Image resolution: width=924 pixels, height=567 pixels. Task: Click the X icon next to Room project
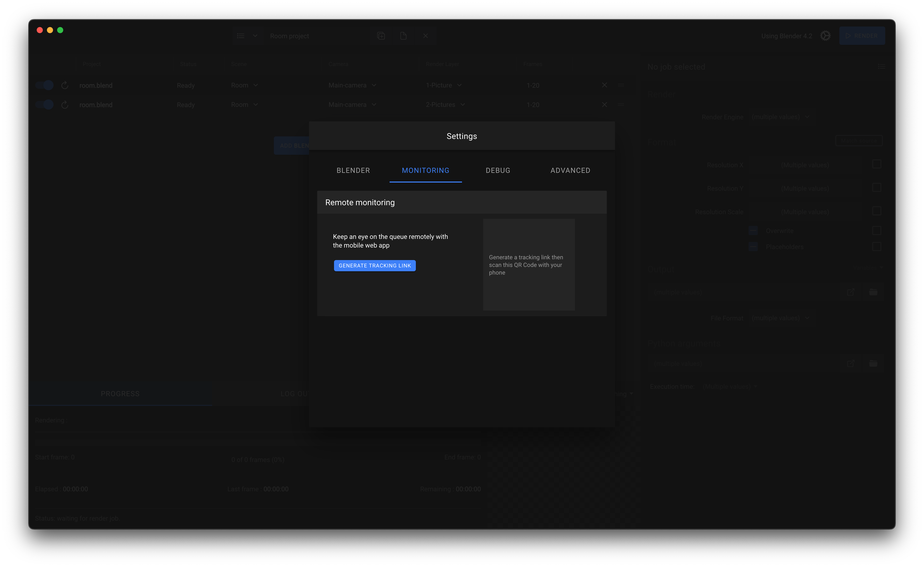click(426, 36)
